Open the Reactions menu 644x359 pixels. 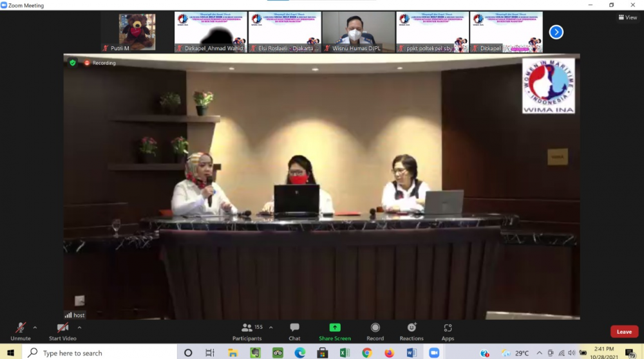[412, 331]
